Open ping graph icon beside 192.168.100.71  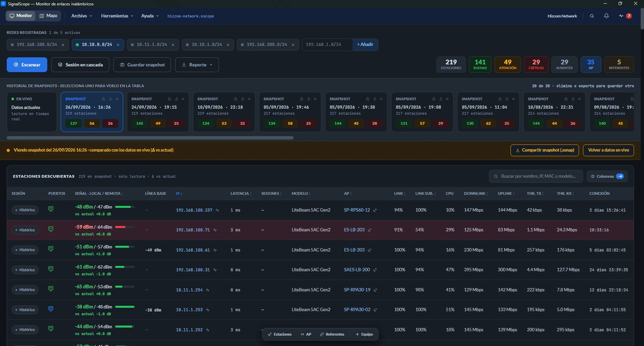[x=215, y=230]
